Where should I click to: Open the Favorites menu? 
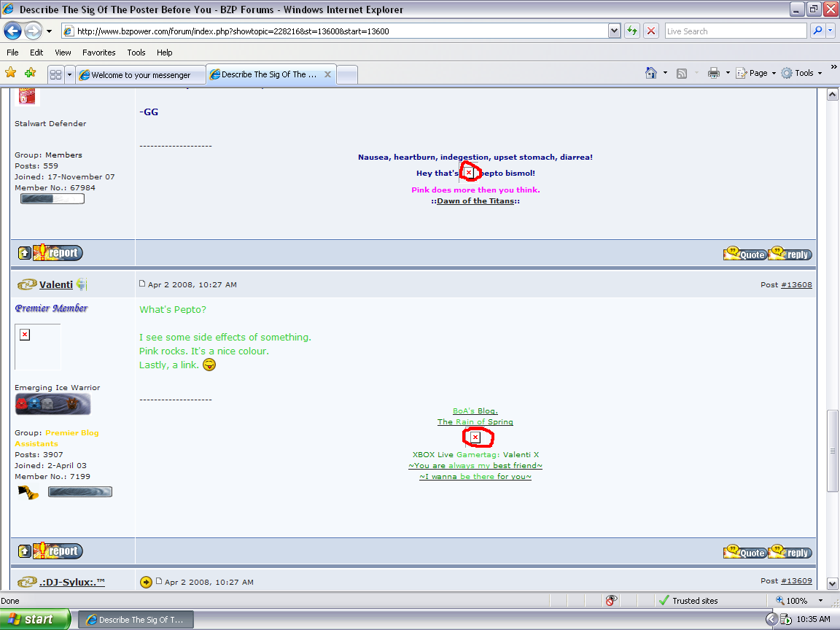(x=98, y=52)
